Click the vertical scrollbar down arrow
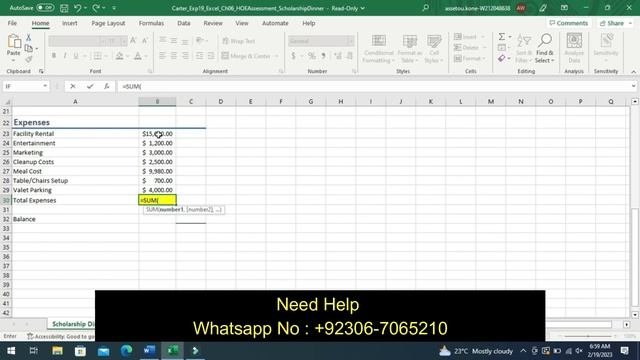This screenshot has width=640, height=360. coord(635,315)
